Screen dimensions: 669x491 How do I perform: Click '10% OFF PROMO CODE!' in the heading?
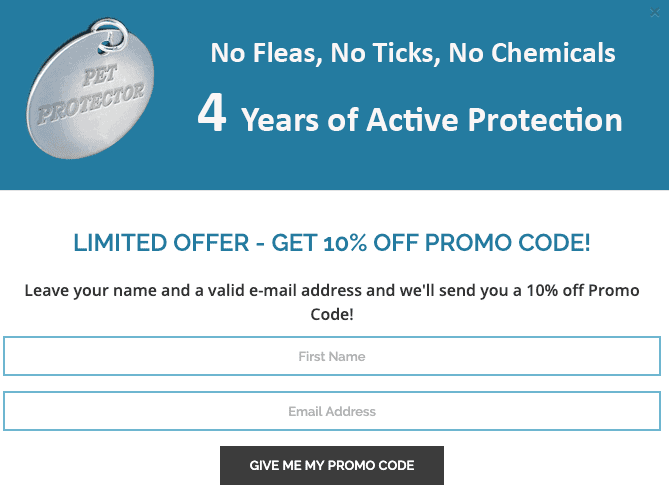click(457, 243)
